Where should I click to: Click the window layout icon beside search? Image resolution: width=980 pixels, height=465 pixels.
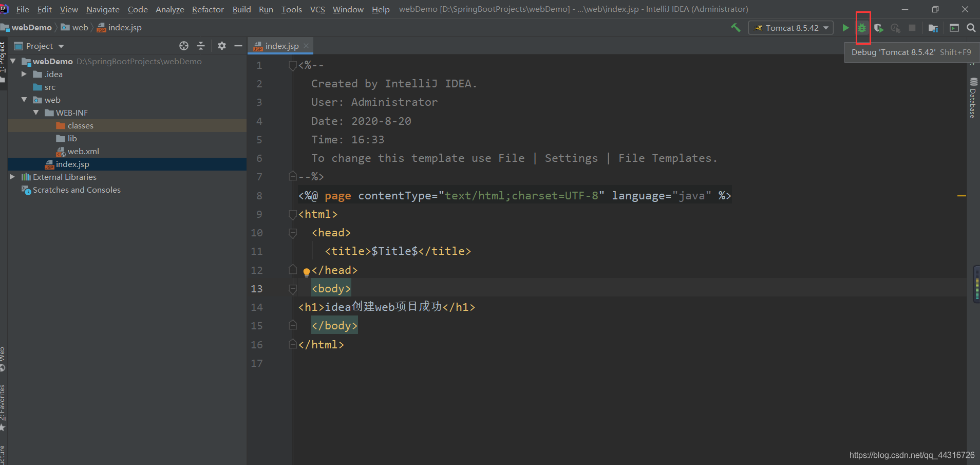[954, 28]
